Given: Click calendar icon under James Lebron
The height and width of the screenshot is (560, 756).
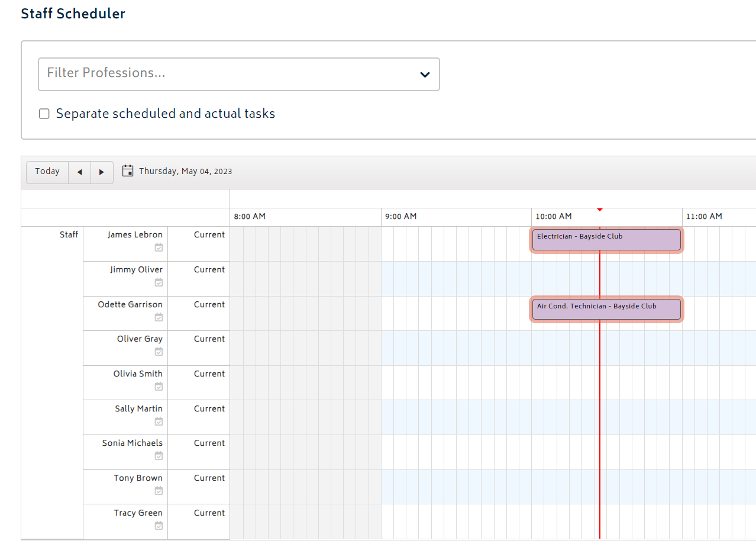Looking at the screenshot, I should coord(159,247).
